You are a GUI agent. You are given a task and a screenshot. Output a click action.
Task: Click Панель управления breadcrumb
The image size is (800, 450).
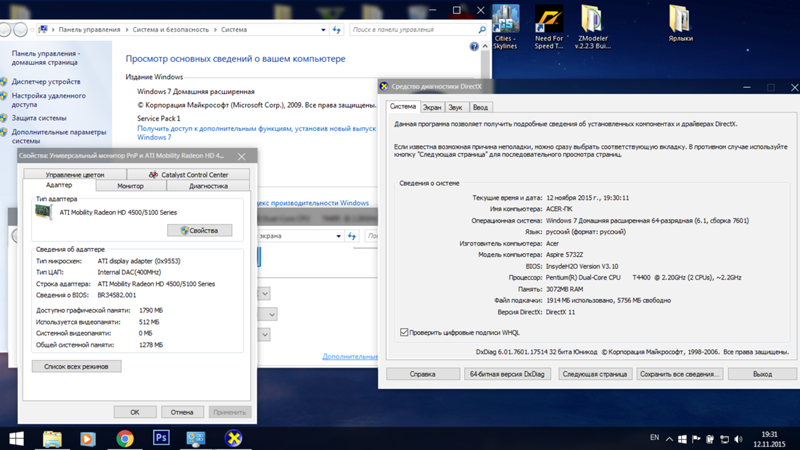coord(89,30)
